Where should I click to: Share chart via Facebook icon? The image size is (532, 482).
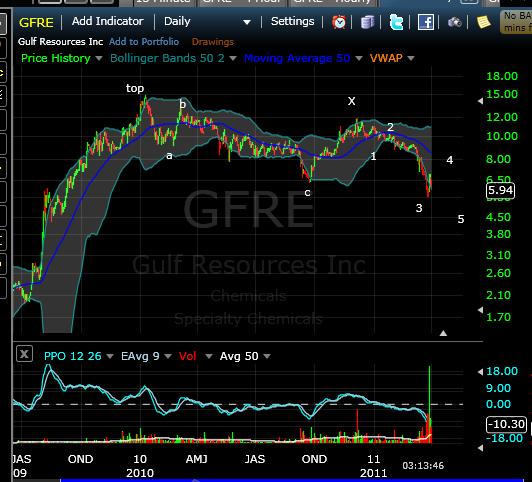pyautogui.click(x=425, y=22)
